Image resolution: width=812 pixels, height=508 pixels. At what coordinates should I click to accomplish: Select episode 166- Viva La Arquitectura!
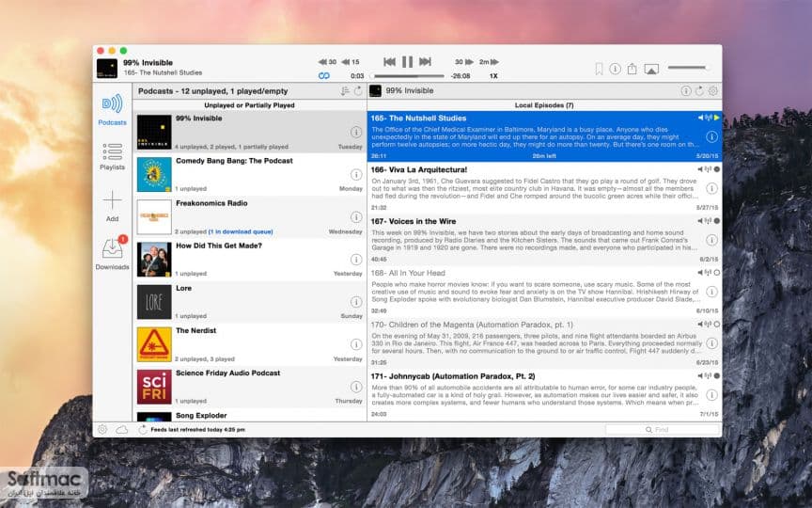click(x=544, y=187)
